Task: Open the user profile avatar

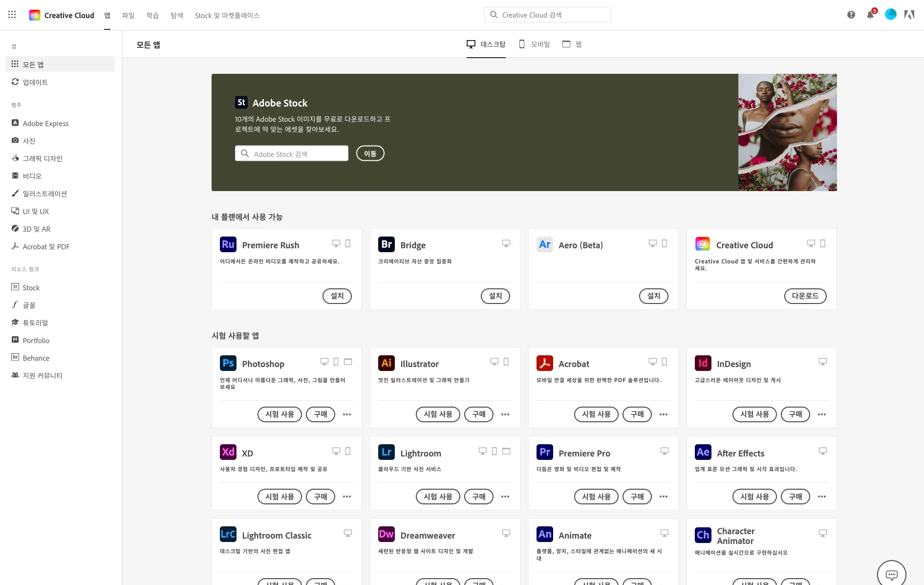Action: (x=891, y=15)
